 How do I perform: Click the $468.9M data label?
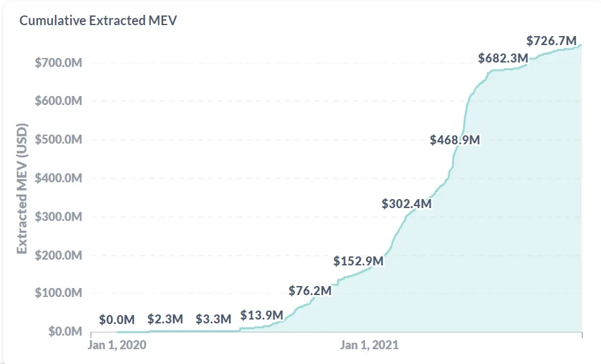pos(455,140)
